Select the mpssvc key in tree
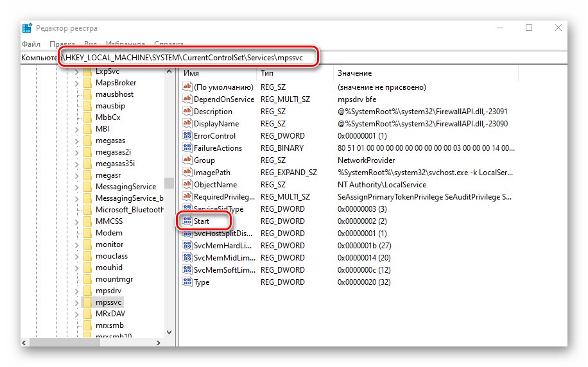 click(108, 302)
